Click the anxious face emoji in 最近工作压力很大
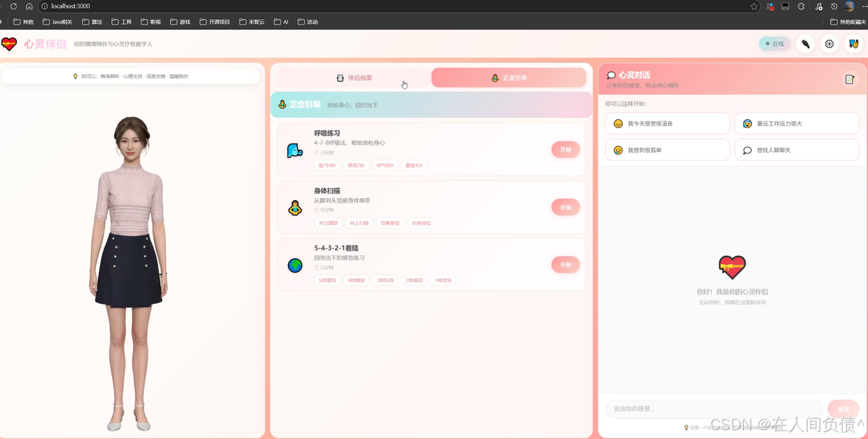The height and width of the screenshot is (439, 868). [x=747, y=124]
